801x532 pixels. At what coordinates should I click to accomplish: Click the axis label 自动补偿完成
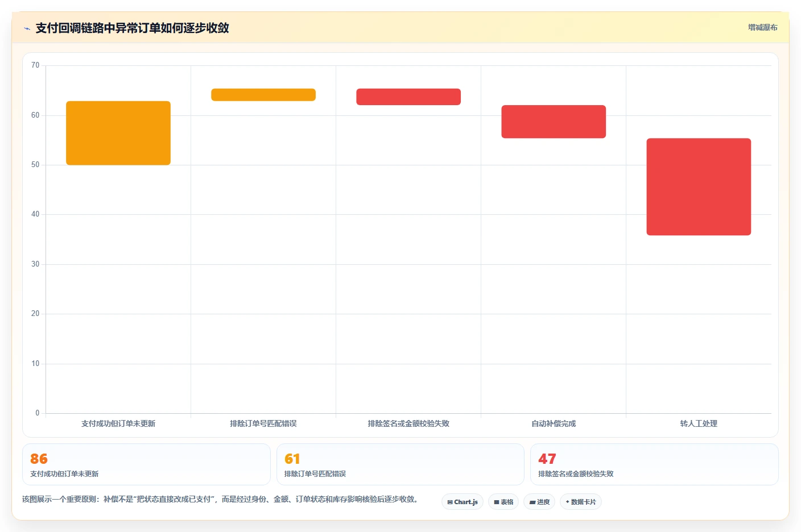pos(554,423)
